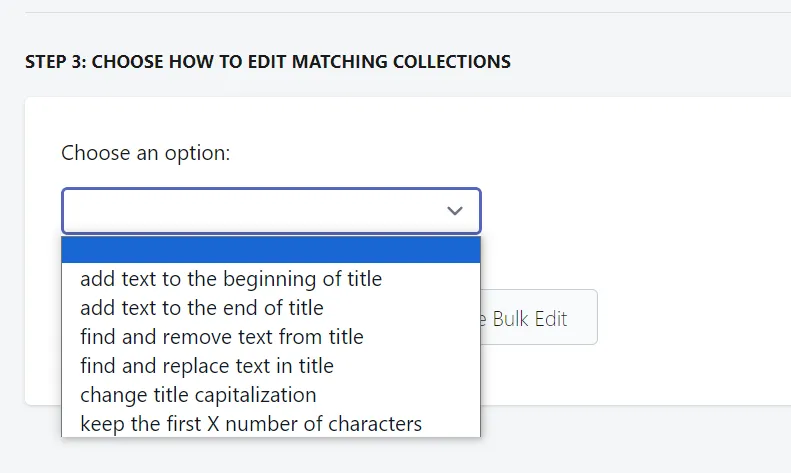Select 'add text to the end of title'
Screen dimensions: 791x473
tap(271, 308)
